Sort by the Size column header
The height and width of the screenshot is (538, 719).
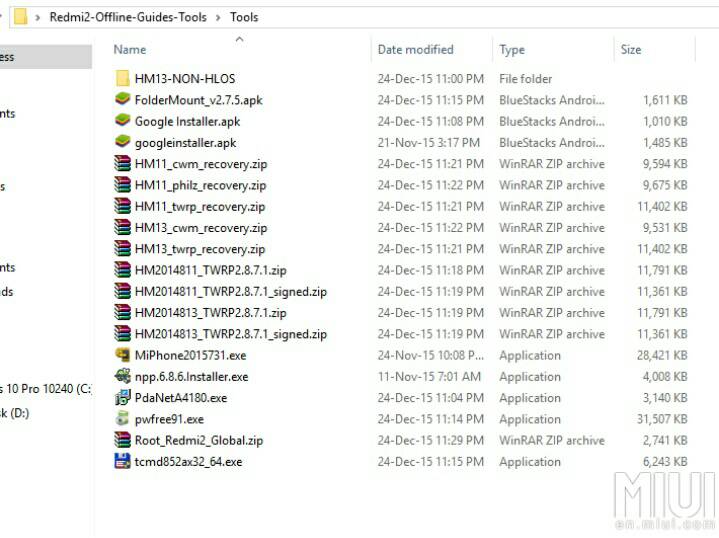(631, 50)
